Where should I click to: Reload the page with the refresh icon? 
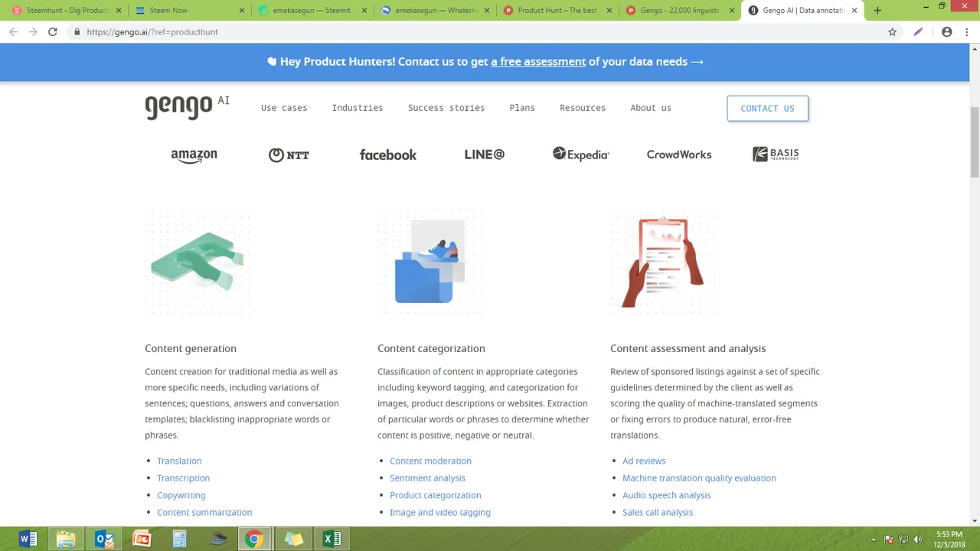click(x=52, y=32)
